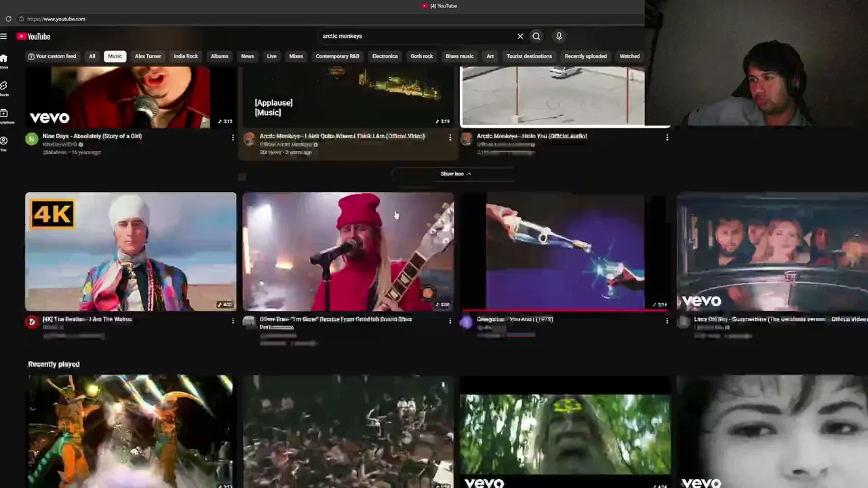This screenshot has width=868, height=488.
Task: Go to Home in the sidebar
Action: [x=4, y=61]
